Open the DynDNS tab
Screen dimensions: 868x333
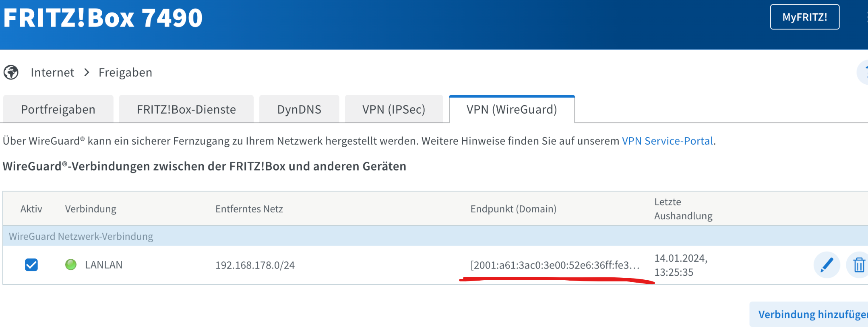pos(299,109)
